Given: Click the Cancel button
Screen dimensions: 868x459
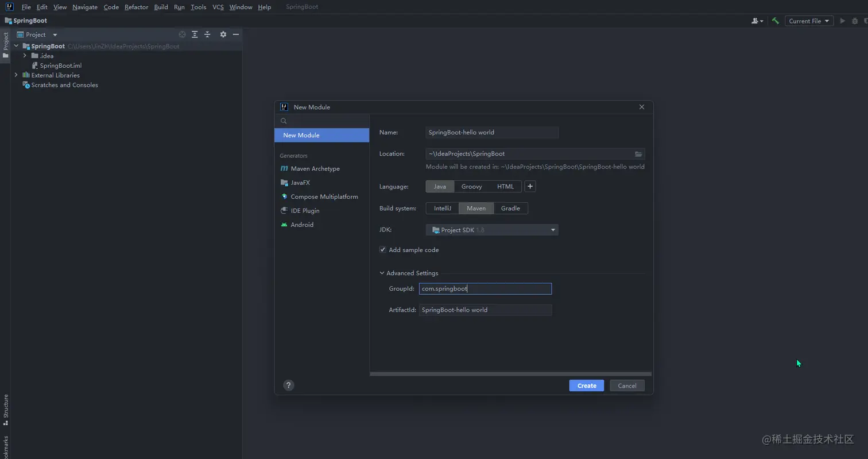Looking at the screenshot, I should (627, 385).
